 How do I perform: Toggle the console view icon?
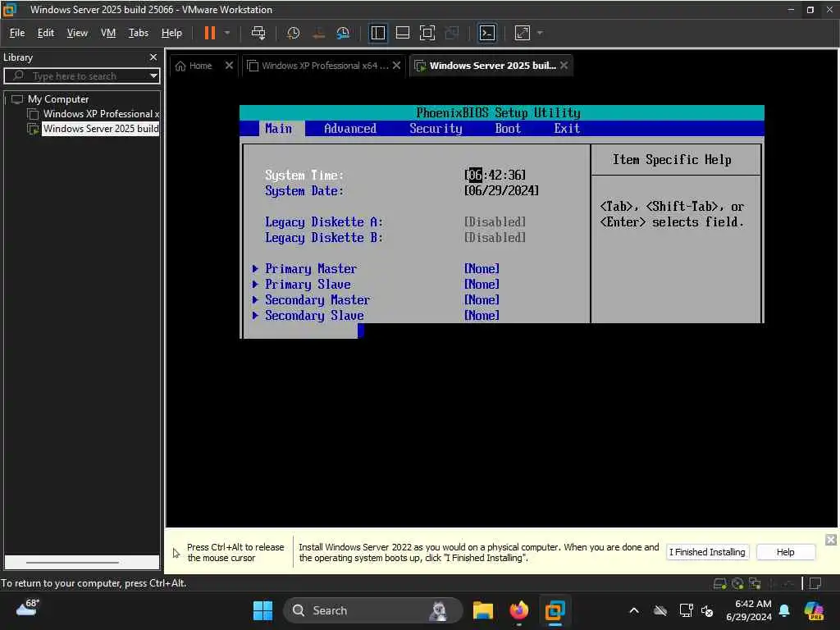point(487,33)
